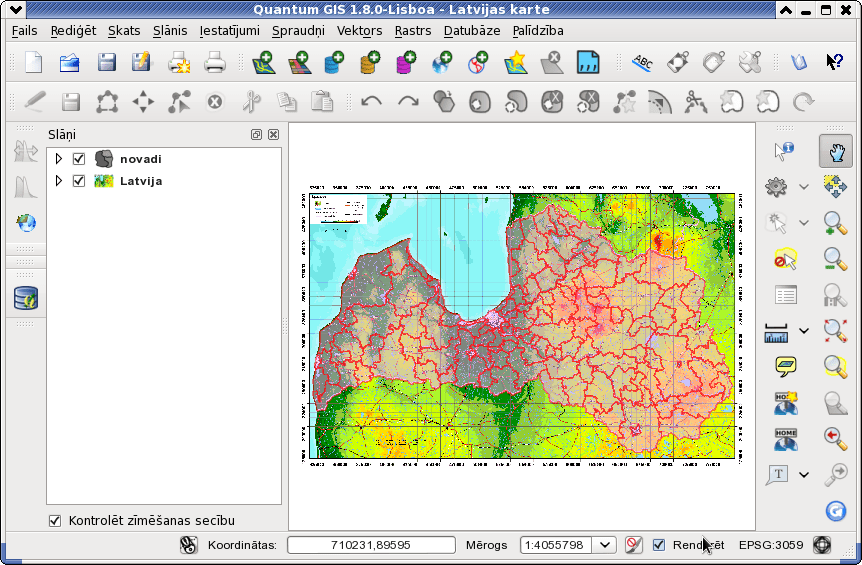Activate the What's This help cursor

pos(834,62)
